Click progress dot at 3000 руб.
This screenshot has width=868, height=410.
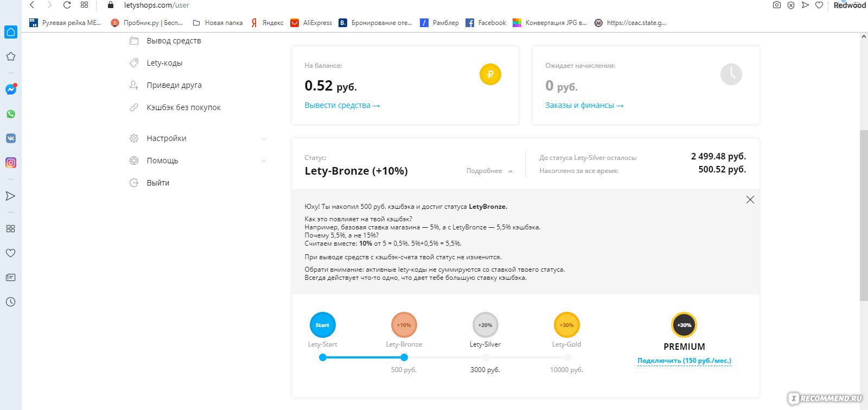(486, 357)
